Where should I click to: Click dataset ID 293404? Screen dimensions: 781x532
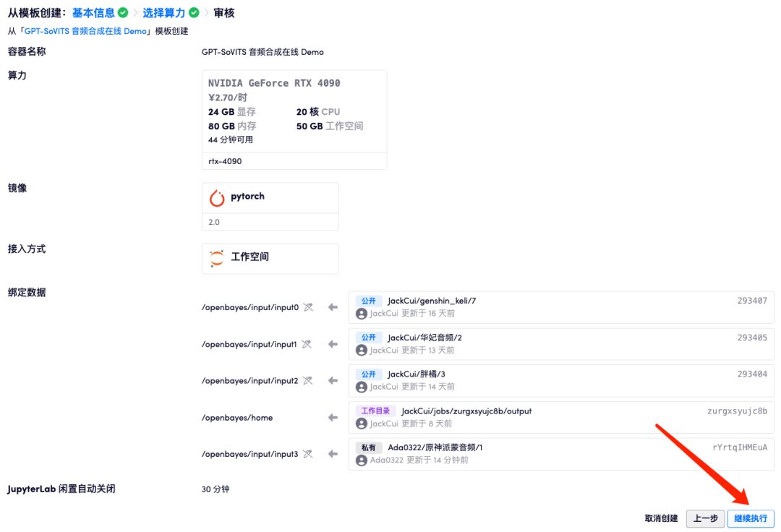[752, 374]
